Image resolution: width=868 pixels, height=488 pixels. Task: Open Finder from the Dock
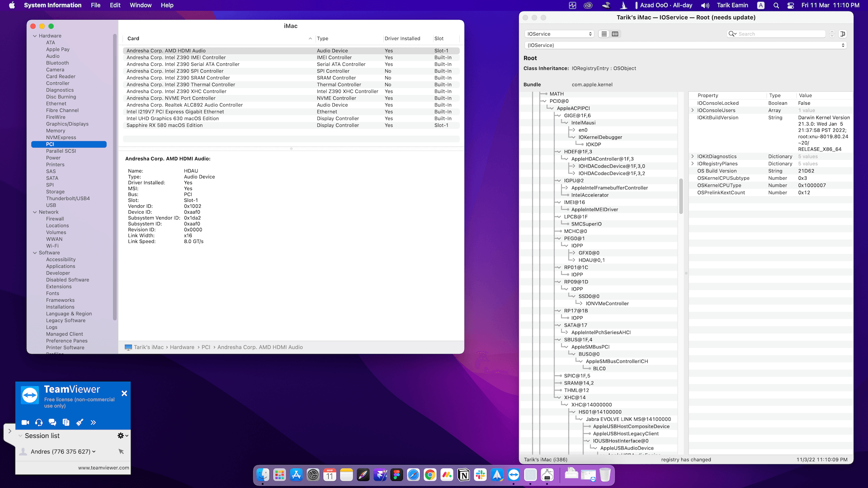coord(263,475)
